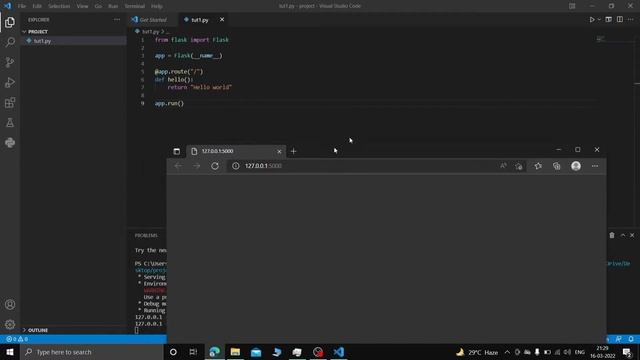Open editor more actions ellipsis
The width and height of the screenshot is (640, 360).
[631, 20]
